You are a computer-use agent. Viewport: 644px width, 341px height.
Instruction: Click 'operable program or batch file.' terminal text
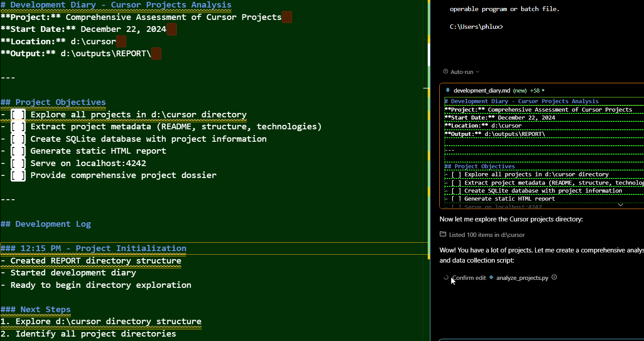point(505,9)
